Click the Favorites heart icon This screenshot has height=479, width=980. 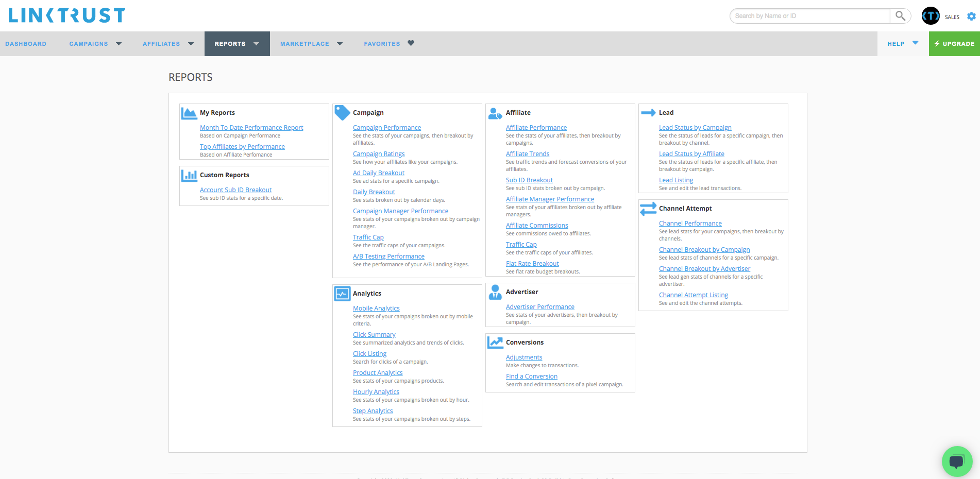pyautogui.click(x=411, y=43)
